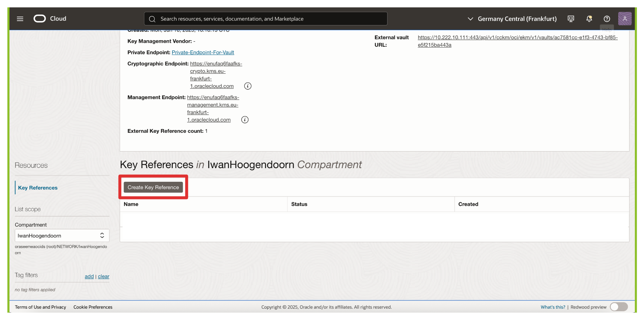Click the search resources input field
This screenshot has height=320, width=644.
click(266, 19)
